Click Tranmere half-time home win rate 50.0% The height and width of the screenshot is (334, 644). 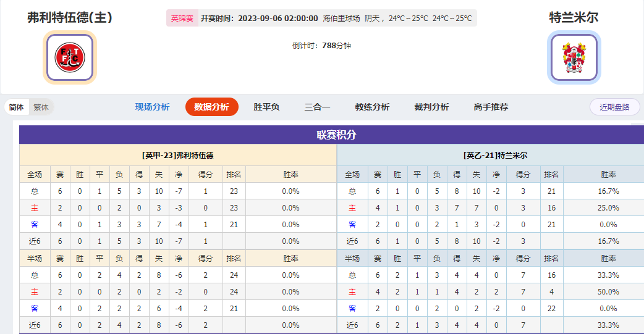click(x=608, y=292)
